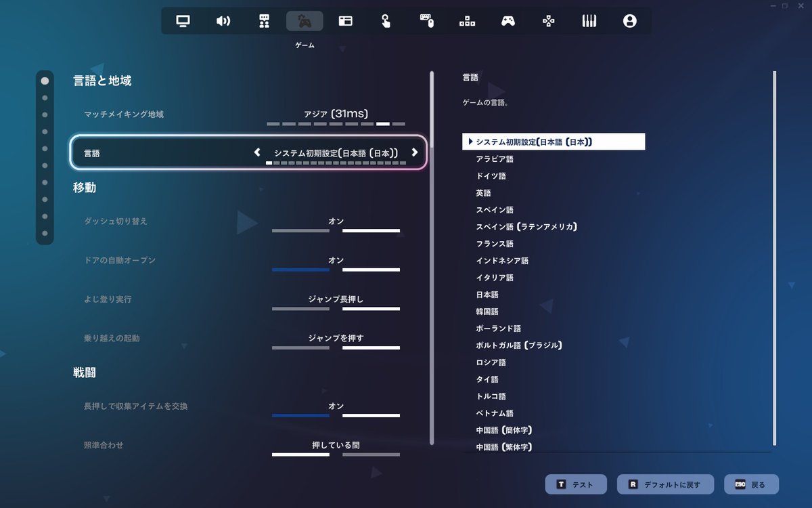Choose タイ語 from the language list
Image resolution: width=812 pixels, height=508 pixels.
pyautogui.click(x=487, y=379)
